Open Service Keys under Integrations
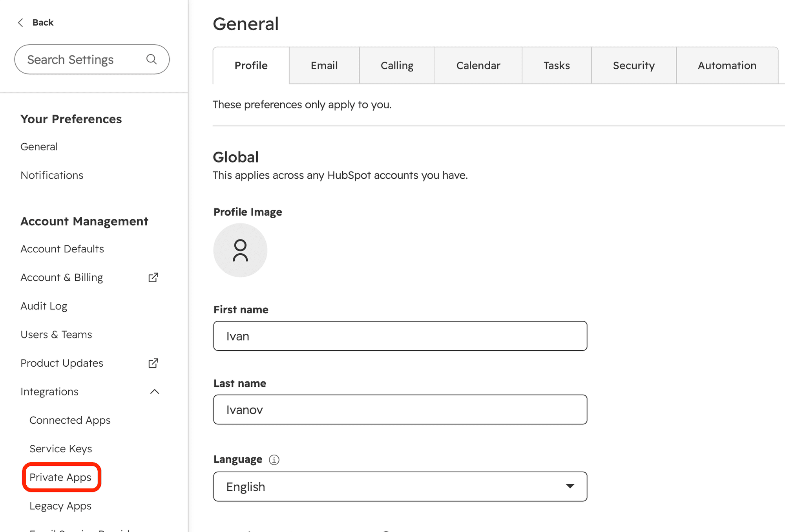Screen dimensions: 785x532 click(60, 449)
